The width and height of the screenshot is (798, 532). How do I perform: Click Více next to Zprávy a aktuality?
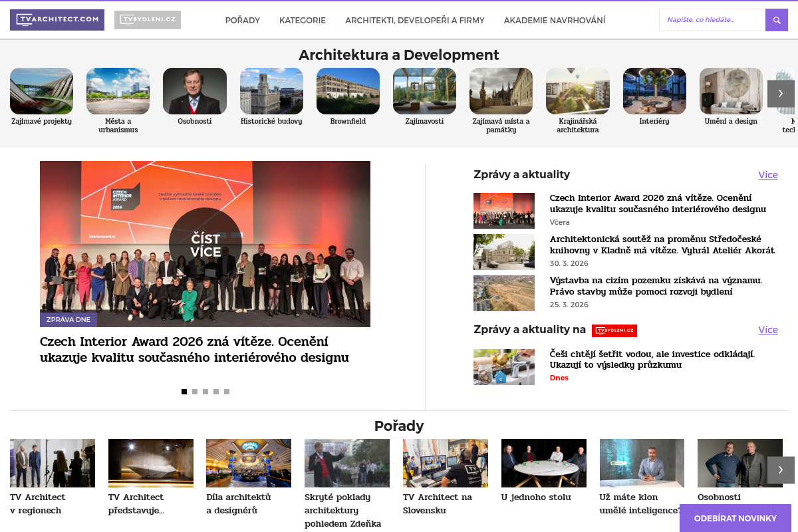(767, 175)
